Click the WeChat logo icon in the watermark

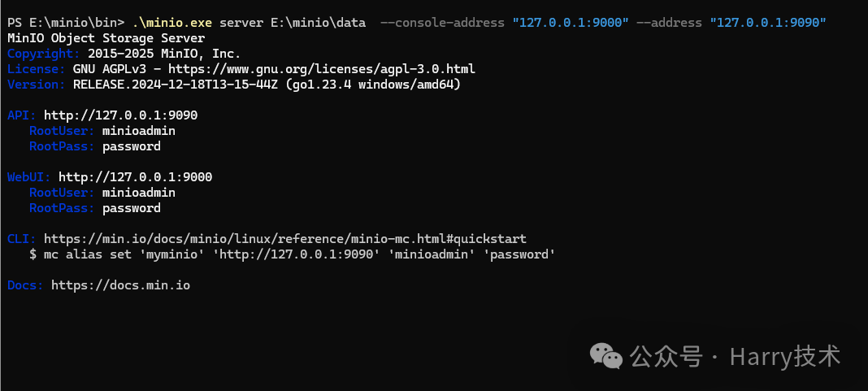pyautogui.click(x=607, y=355)
